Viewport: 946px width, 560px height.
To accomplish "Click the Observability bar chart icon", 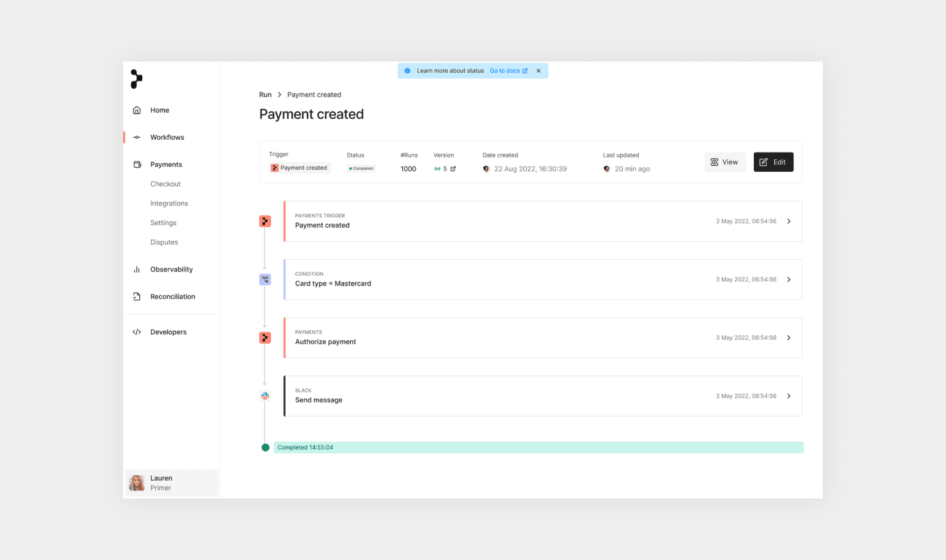I will [x=137, y=270].
